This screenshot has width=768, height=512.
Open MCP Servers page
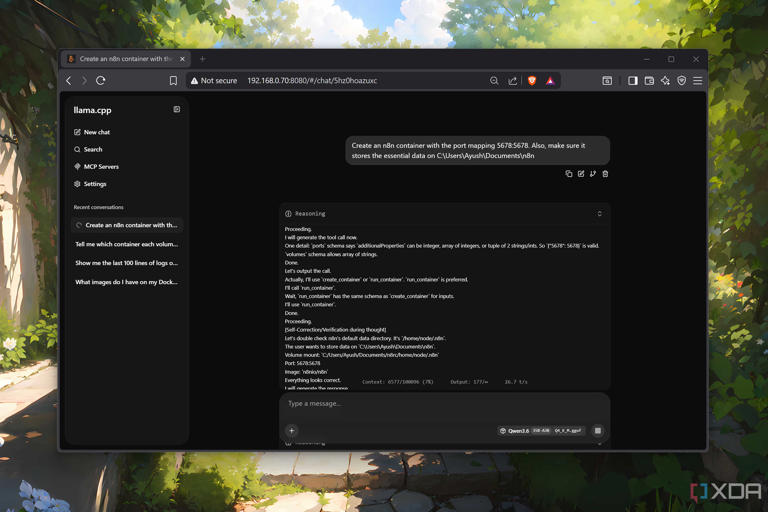(x=96, y=166)
